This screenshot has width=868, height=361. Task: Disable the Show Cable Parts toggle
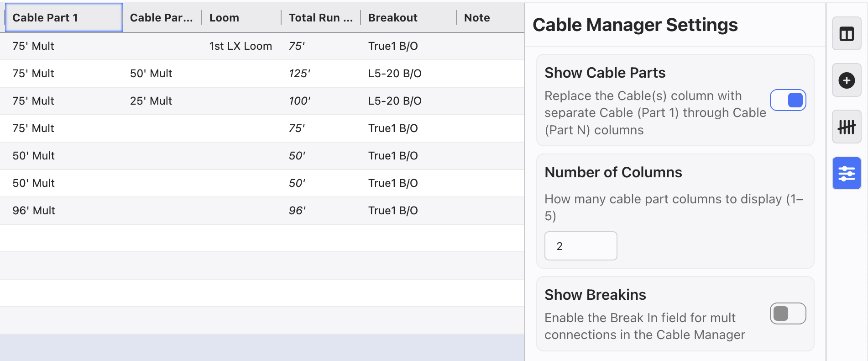788,100
